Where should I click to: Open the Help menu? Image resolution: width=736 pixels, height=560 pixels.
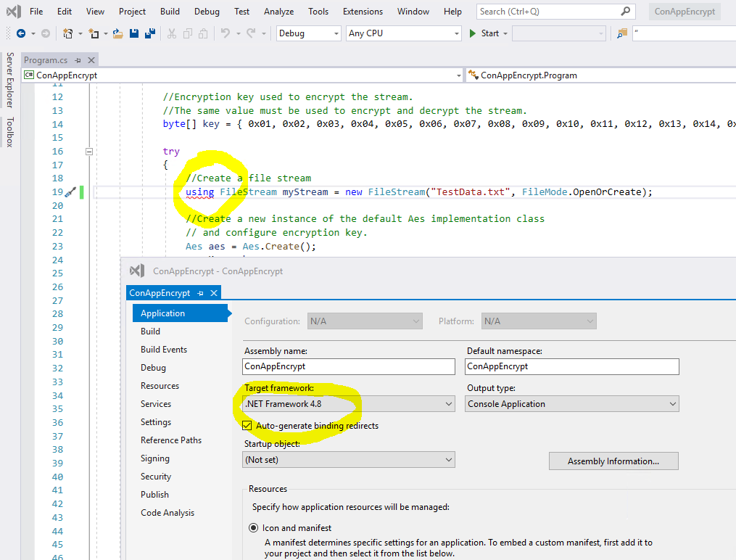point(452,12)
